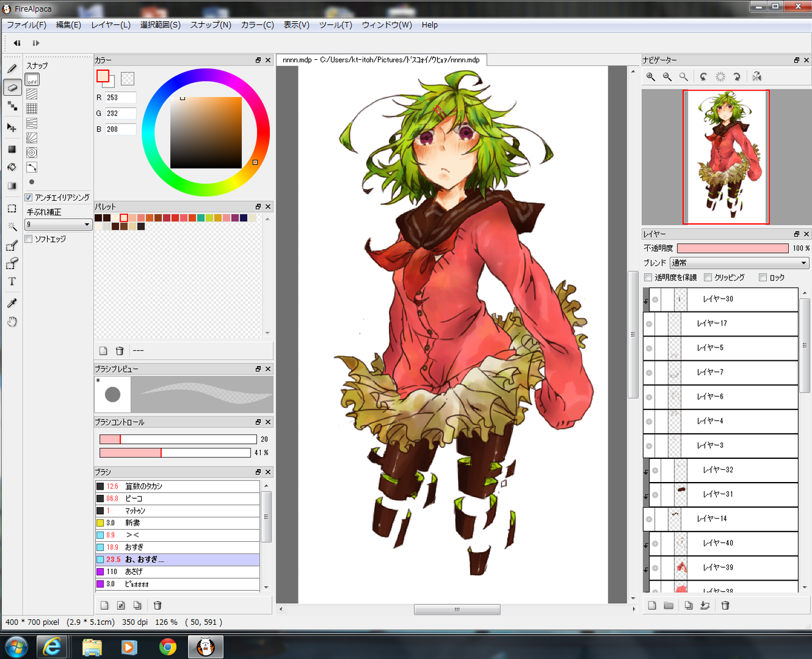The image size is (812, 659).
Task: Open the レイヤー(L) menu
Action: [x=111, y=25]
